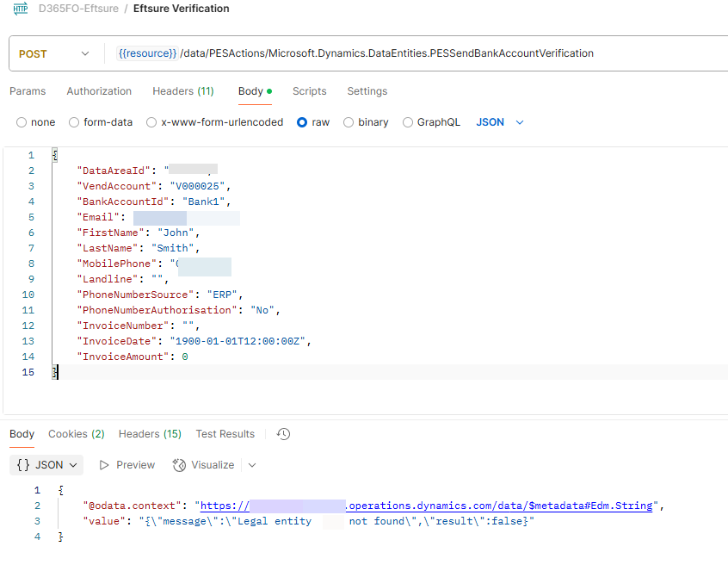Select x-www-form-urlencoded body option
728x571 pixels.
pos(151,122)
